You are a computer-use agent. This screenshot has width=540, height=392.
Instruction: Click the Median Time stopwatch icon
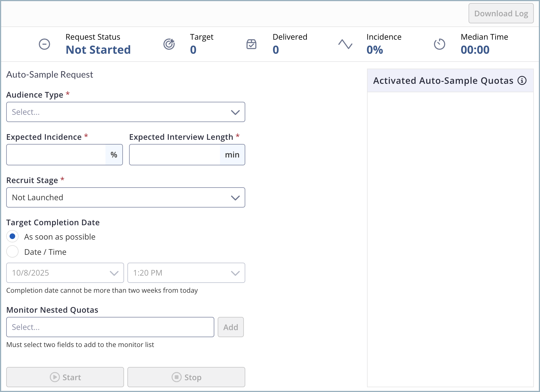click(440, 44)
